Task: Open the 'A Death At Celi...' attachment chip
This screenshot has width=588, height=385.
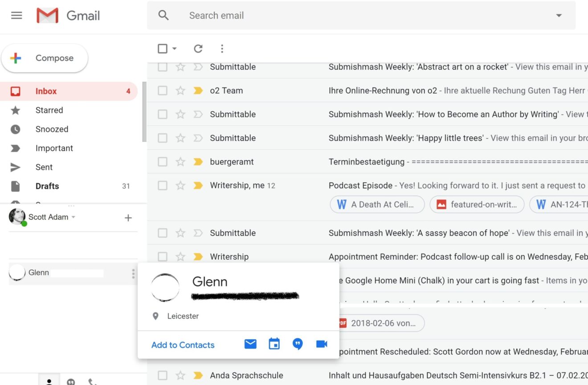Action: pyautogui.click(x=377, y=204)
